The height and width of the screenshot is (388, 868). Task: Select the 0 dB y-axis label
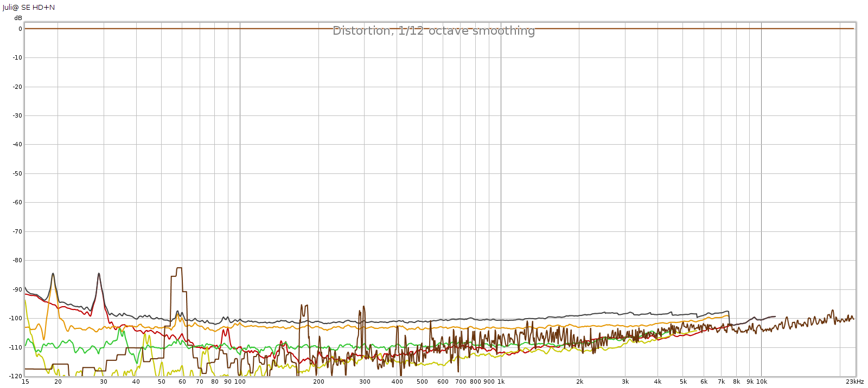pyautogui.click(x=20, y=29)
